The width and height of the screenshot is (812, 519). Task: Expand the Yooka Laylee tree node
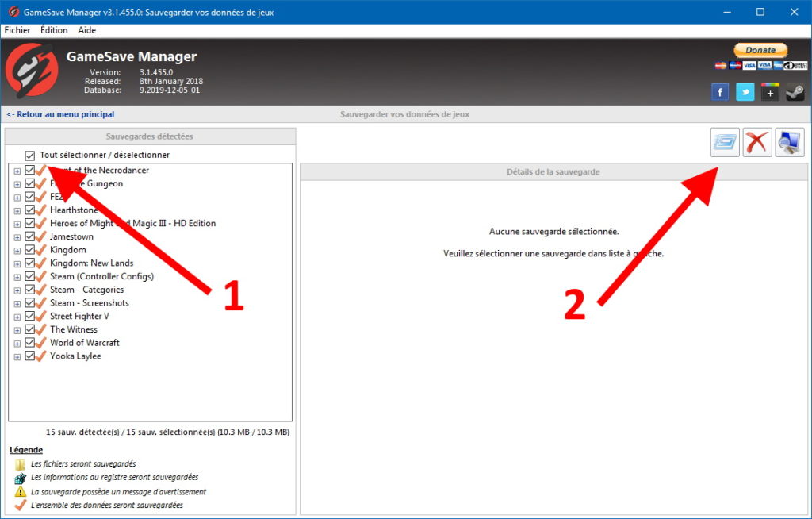pyautogui.click(x=17, y=357)
